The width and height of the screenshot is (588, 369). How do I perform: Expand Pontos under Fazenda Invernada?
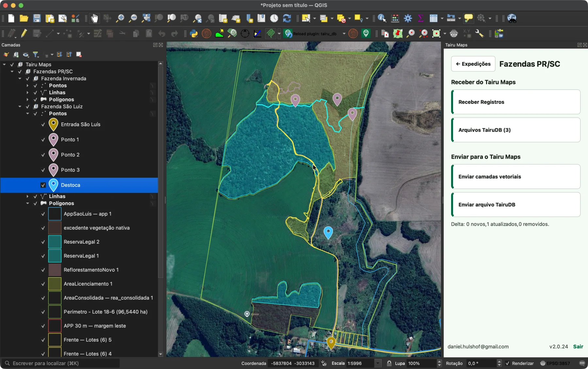click(x=27, y=86)
